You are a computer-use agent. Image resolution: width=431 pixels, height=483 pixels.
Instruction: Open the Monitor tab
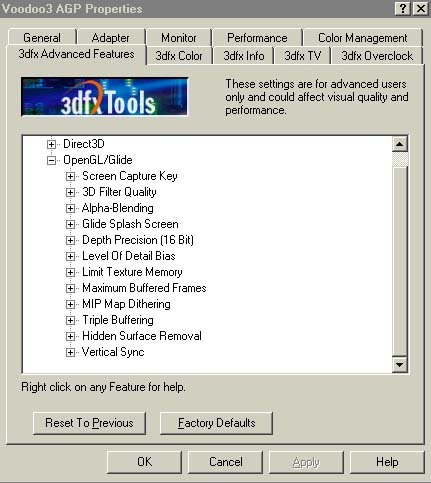pyautogui.click(x=179, y=38)
